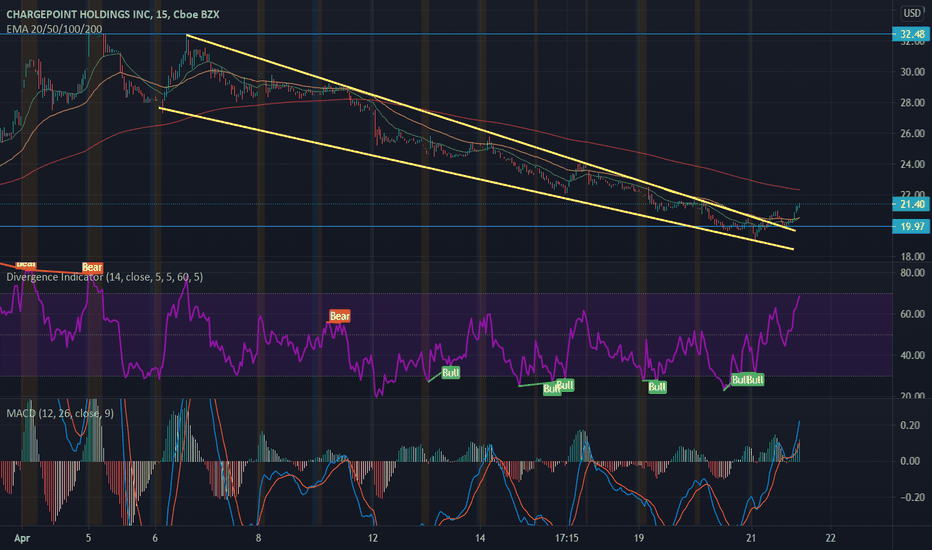Click the 28.00 price scale value

(912, 102)
